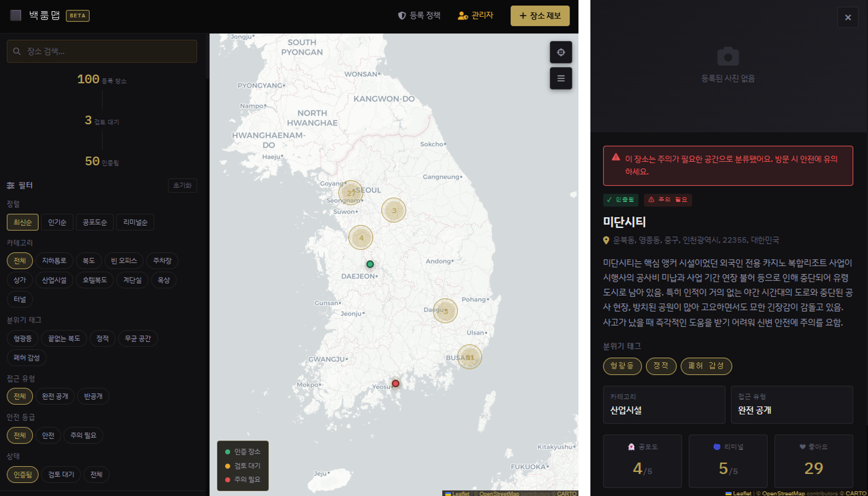
Task: Click the 장소 제보 button
Action: pos(540,16)
